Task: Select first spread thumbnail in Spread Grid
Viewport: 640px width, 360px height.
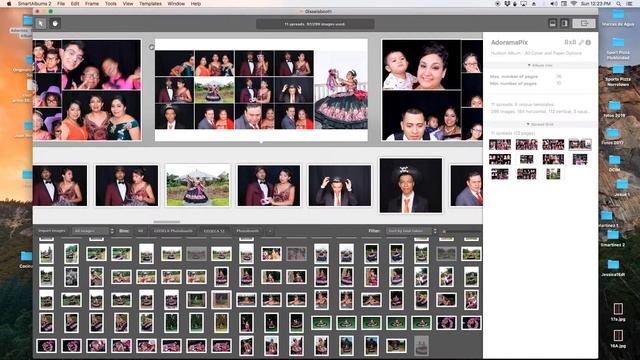Action: [500, 144]
